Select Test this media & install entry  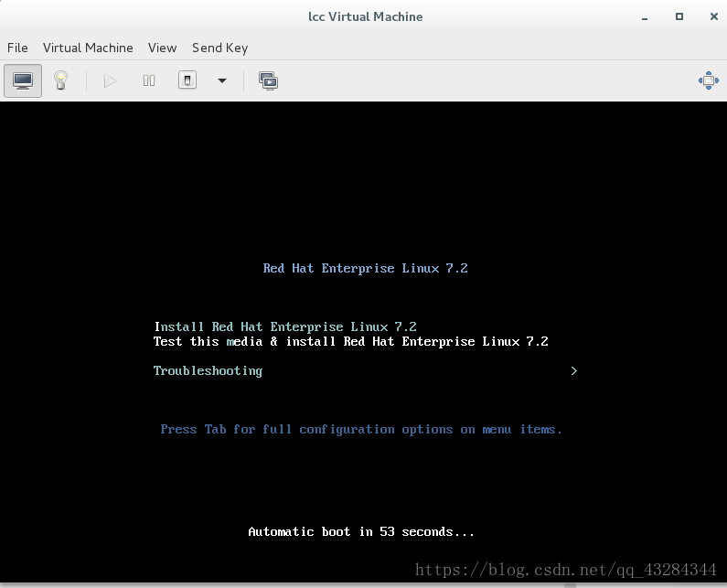pyautogui.click(x=350, y=342)
